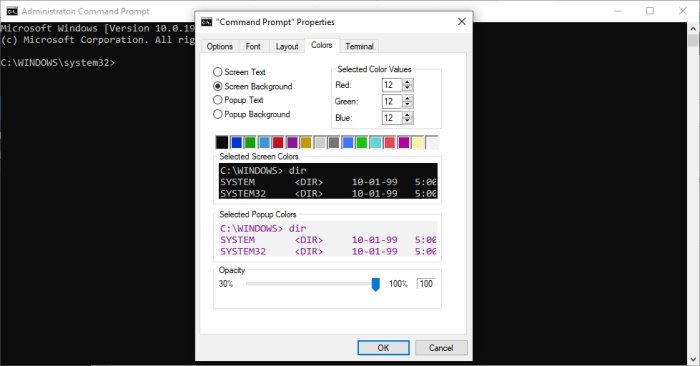Open the Font tab
The width and height of the screenshot is (700, 366).
pyautogui.click(x=253, y=46)
